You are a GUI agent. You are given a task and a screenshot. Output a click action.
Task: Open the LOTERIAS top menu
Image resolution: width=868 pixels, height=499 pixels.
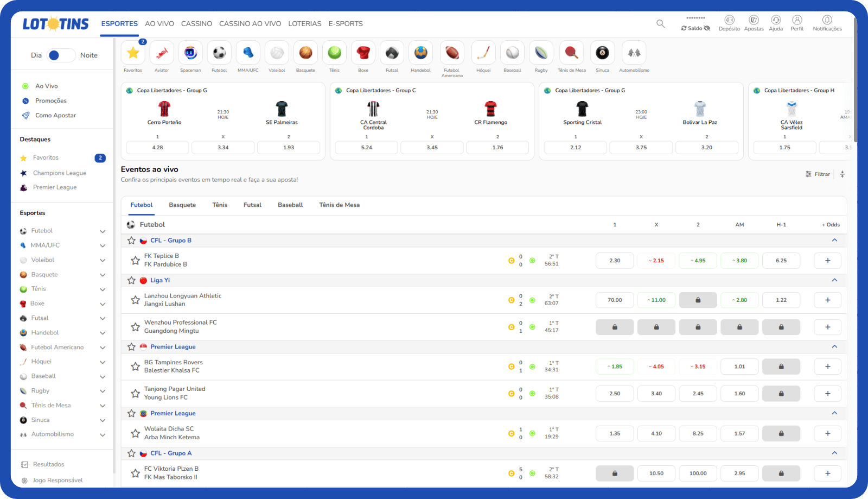coord(305,24)
